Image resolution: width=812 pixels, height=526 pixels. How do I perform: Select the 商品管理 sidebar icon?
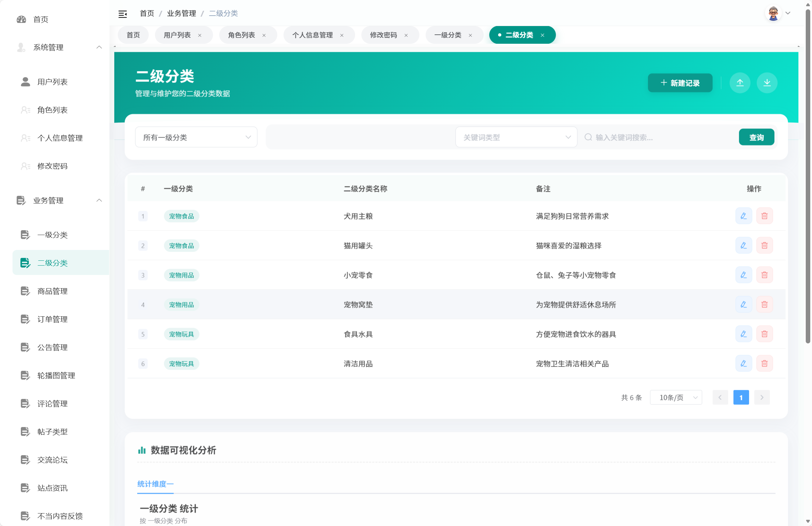(x=25, y=291)
